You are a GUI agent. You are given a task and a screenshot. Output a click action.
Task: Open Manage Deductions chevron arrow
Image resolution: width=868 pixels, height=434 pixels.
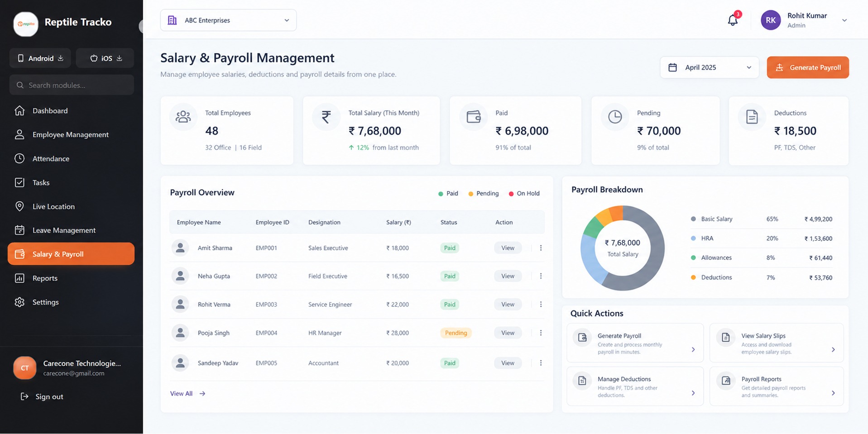click(693, 393)
